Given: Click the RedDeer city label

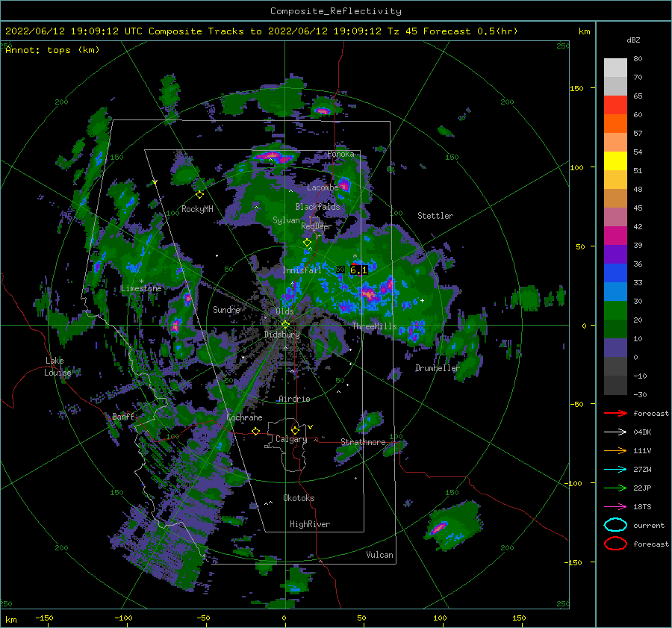Looking at the screenshot, I should pyautogui.click(x=317, y=226).
